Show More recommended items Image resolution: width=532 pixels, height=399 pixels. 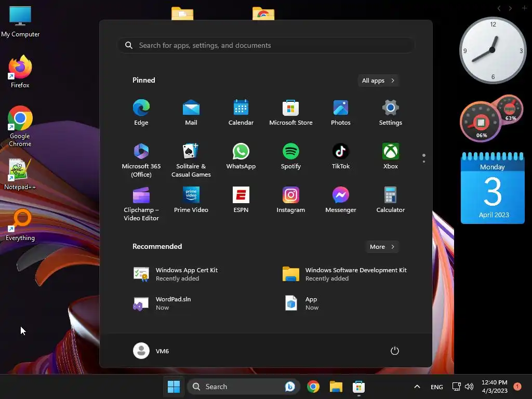(382, 247)
